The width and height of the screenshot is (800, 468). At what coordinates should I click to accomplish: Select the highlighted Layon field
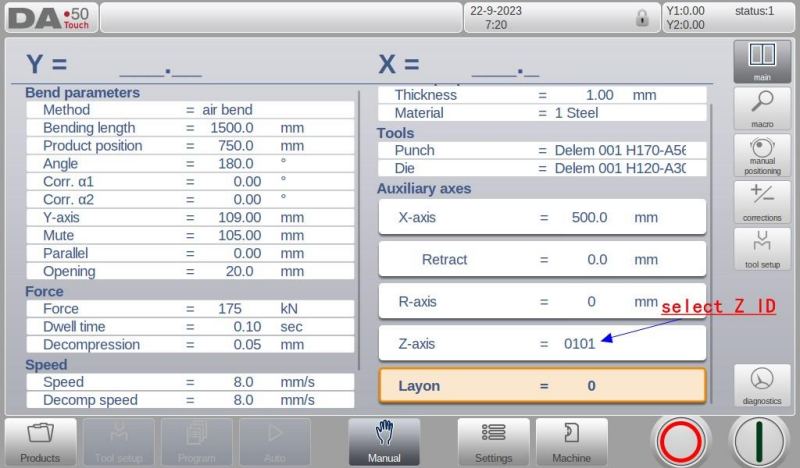[541, 385]
